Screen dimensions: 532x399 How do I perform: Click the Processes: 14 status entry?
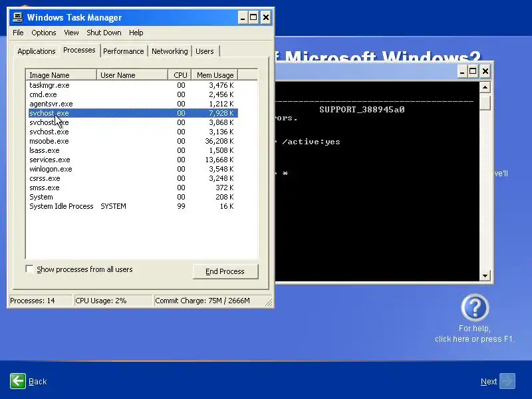pyautogui.click(x=40, y=301)
